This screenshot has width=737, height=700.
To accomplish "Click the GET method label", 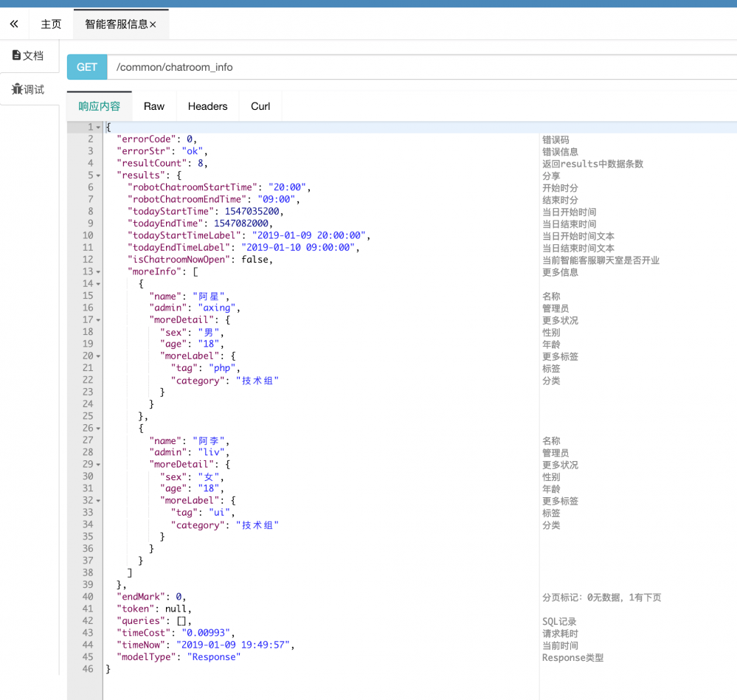I will pyautogui.click(x=86, y=66).
